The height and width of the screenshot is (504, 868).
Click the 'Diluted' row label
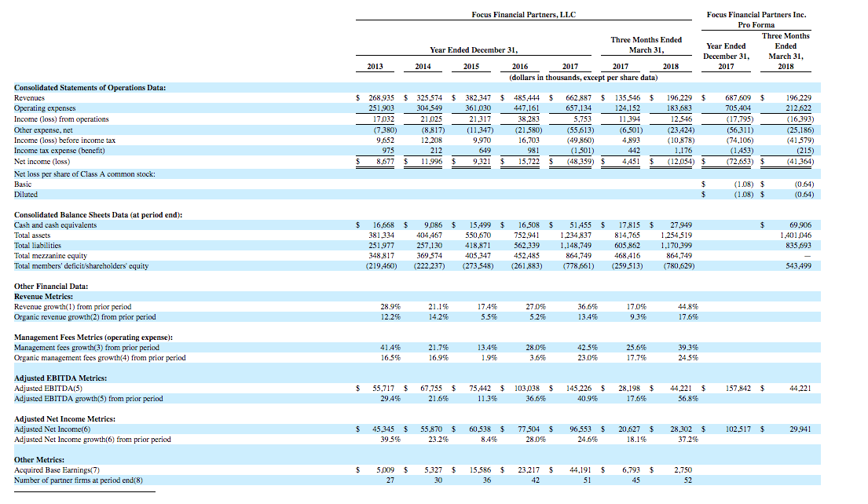point(26,195)
